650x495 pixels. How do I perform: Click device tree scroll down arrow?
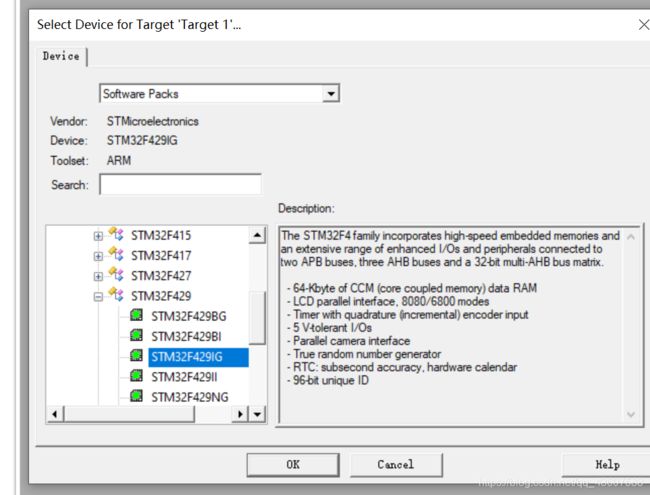(257, 414)
